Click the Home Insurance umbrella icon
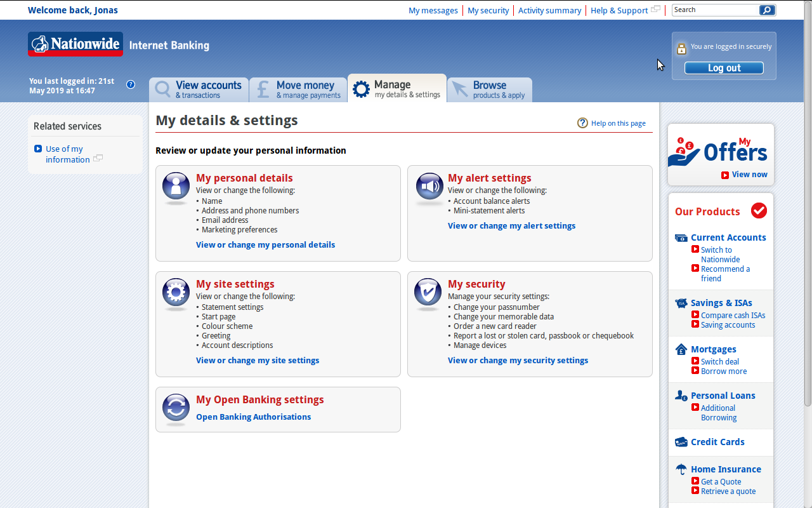The image size is (812, 508). (681, 469)
